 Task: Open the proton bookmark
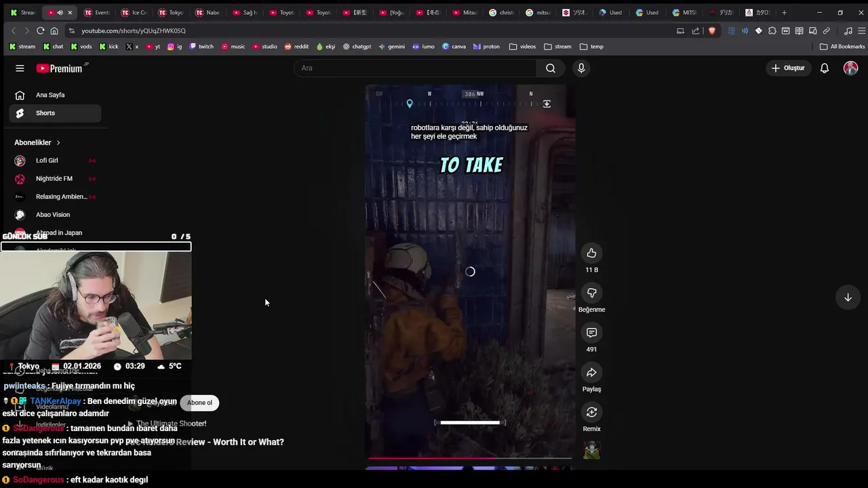click(486, 47)
